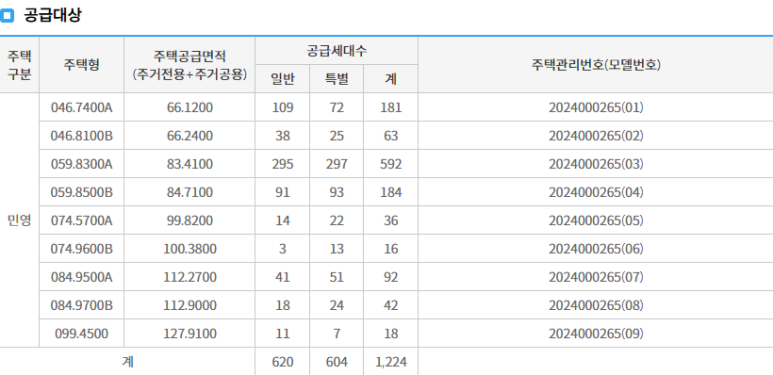
Task: Select the 계 label in totals row
Action: click(x=127, y=362)
